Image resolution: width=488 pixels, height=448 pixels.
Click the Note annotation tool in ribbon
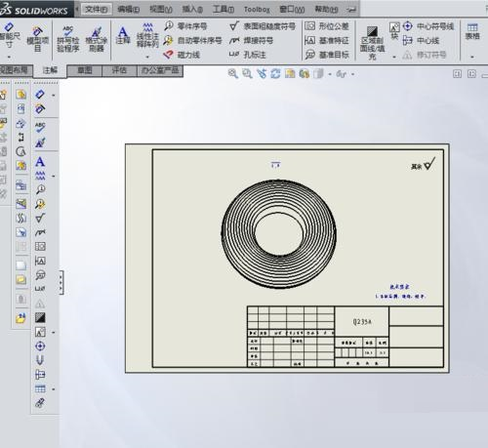coord(123,35)
